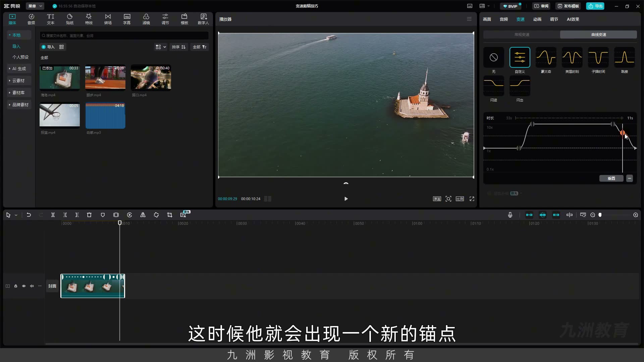Screen dimensions: 644x362
Task: Open the 数字人 (Digital human) panel icon
Action: (x=203, y=19)
